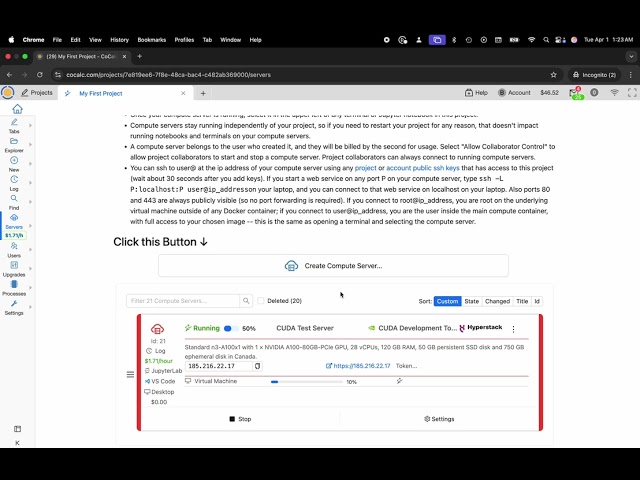Switch to My First Project tab
This screenshot has height=480, width=640.
coord(101,93)
